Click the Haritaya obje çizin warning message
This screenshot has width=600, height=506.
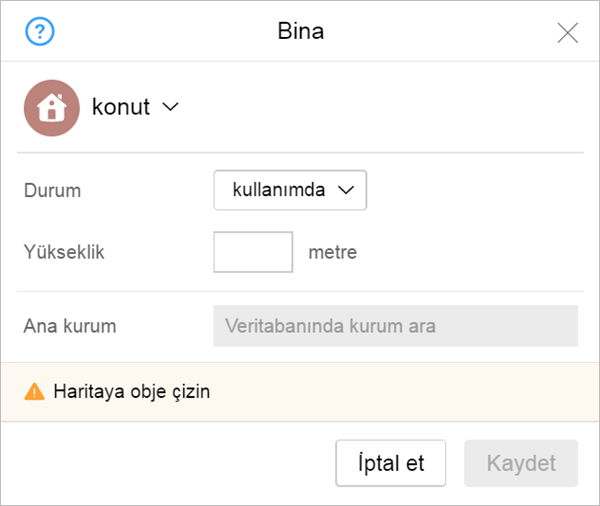pos(132,392)
